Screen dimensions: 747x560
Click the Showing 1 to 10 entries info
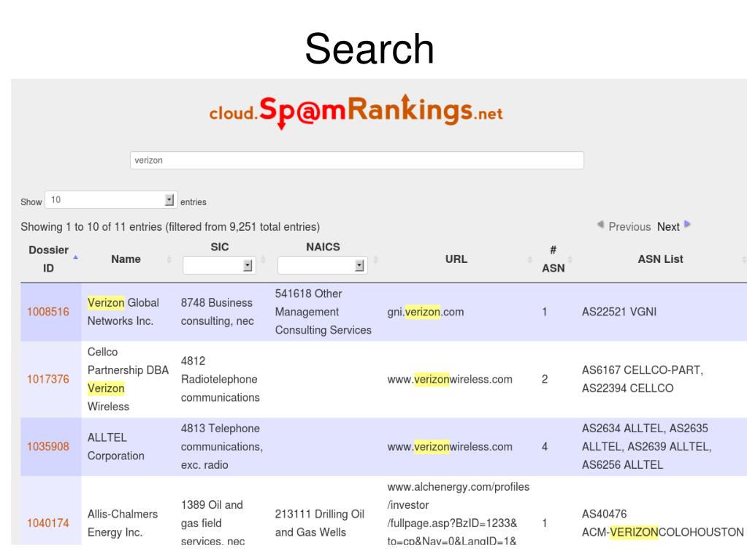click(x=170, y=226)
